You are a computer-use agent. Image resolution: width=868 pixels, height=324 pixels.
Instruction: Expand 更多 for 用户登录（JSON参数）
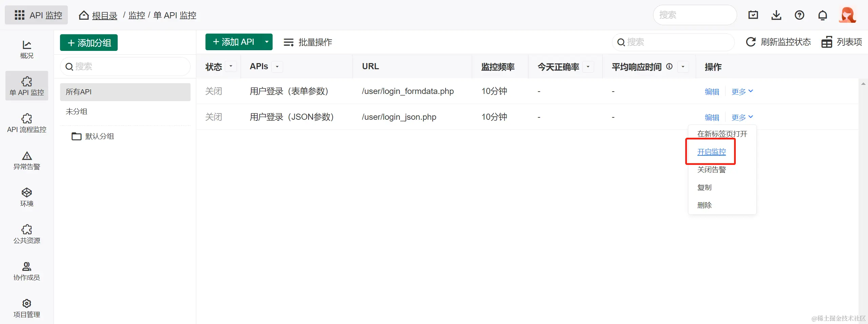(742, 117)
